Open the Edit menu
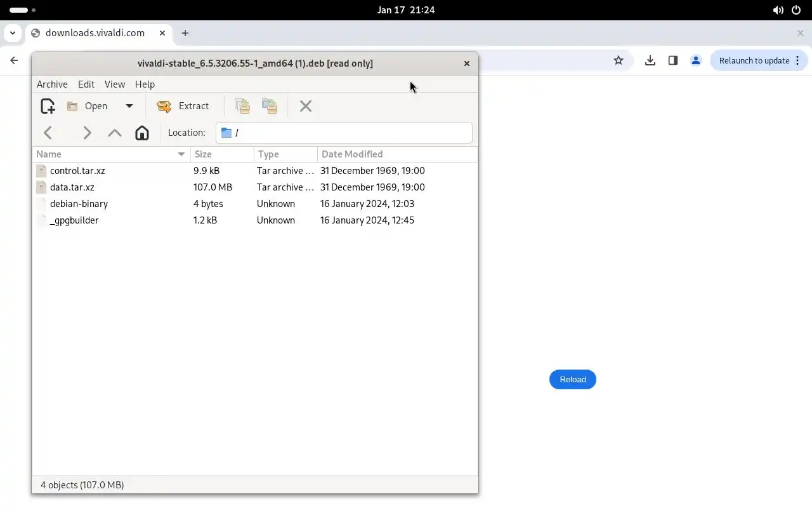This screenshot has height=508, width=812. pyautogui.click(x=86, y=84)
